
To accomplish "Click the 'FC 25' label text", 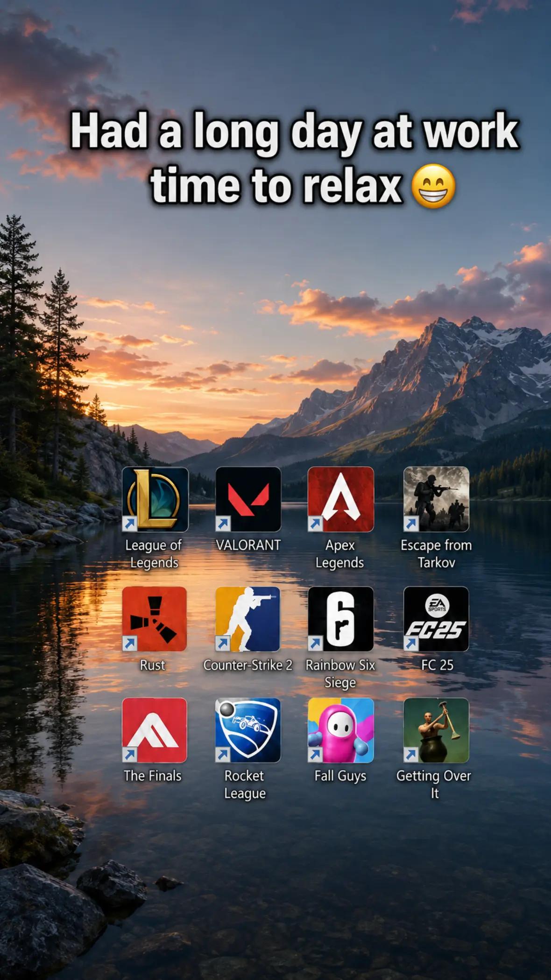I will [437, 665].
